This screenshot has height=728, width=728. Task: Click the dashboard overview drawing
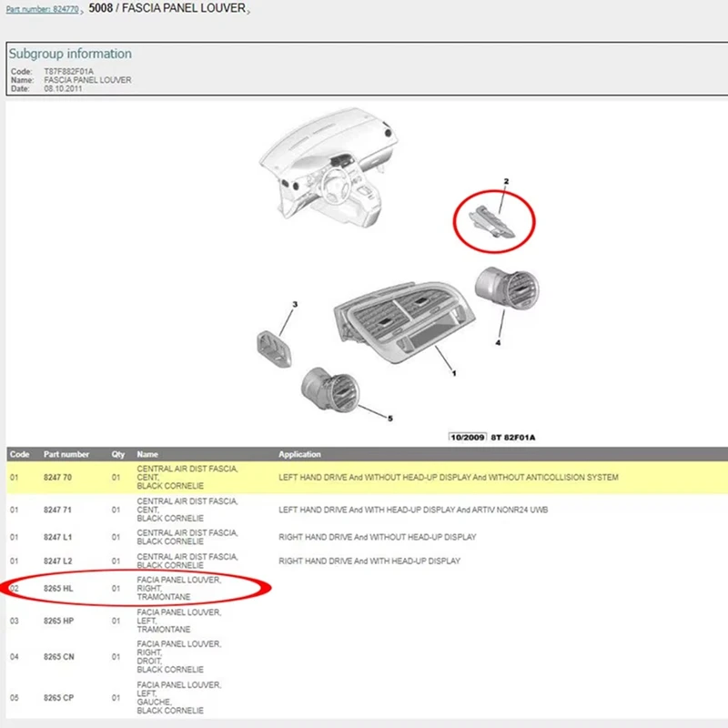point(329,168)
